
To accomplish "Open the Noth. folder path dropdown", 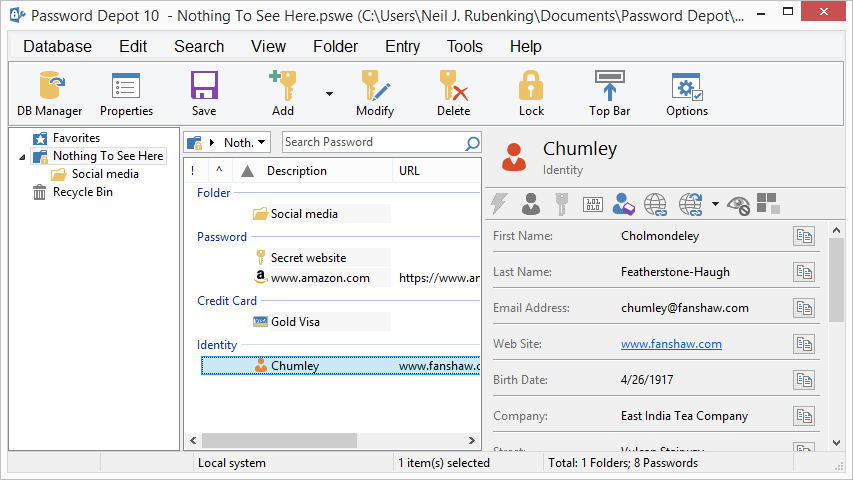I will tap(261, 142).
